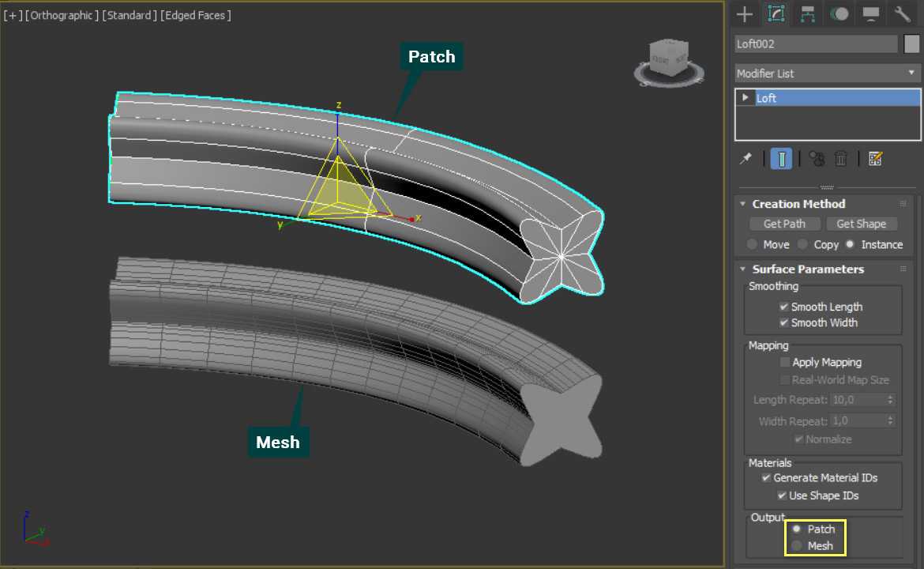Toggle Generate Material IDs checkbox
The width and height of the screenshot is (924, 569).
point(766,477)
